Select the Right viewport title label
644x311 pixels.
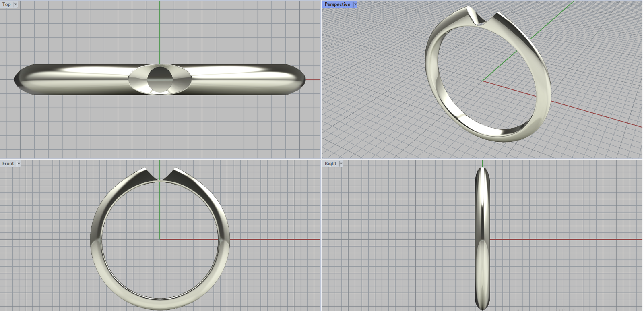click(330, 164)
